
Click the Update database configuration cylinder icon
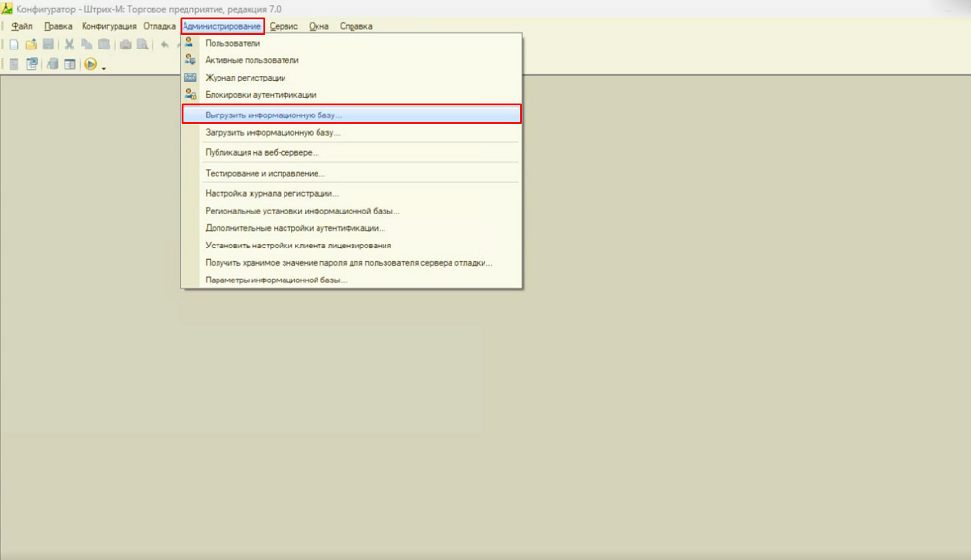[x=52, y=64]
